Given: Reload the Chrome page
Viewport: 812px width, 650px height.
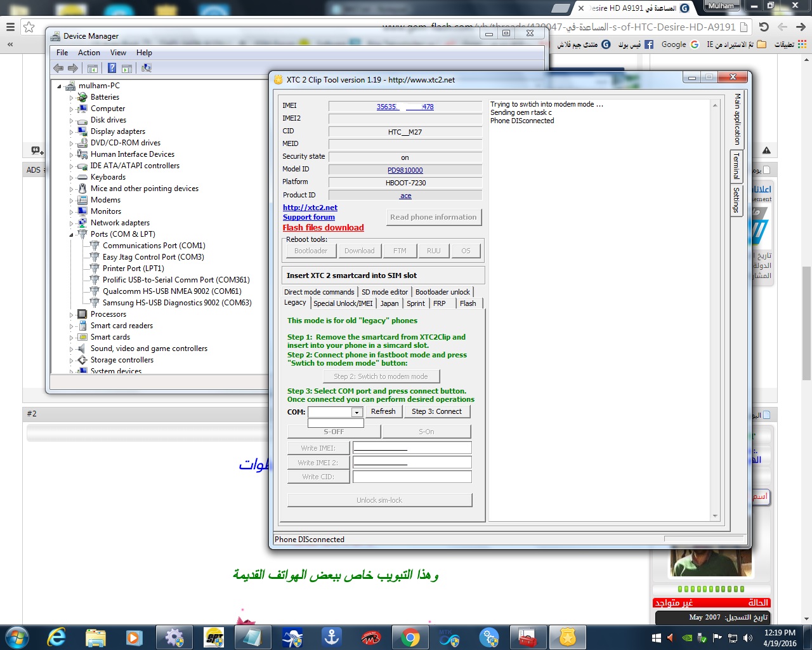Looking at the screenshot, I should [764, 27].
